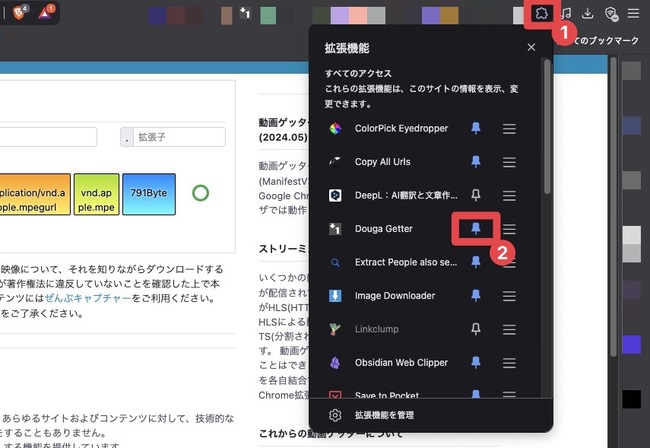Open more options for Linkclump
This screenshot has width=650, height=448.
point(509,329)
